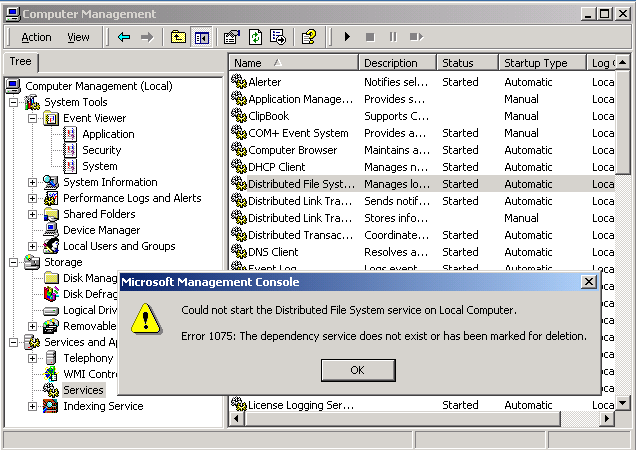The image size is (636, 450).
Task: Click the Event Viewer tree icon
Action: point(51,118)
